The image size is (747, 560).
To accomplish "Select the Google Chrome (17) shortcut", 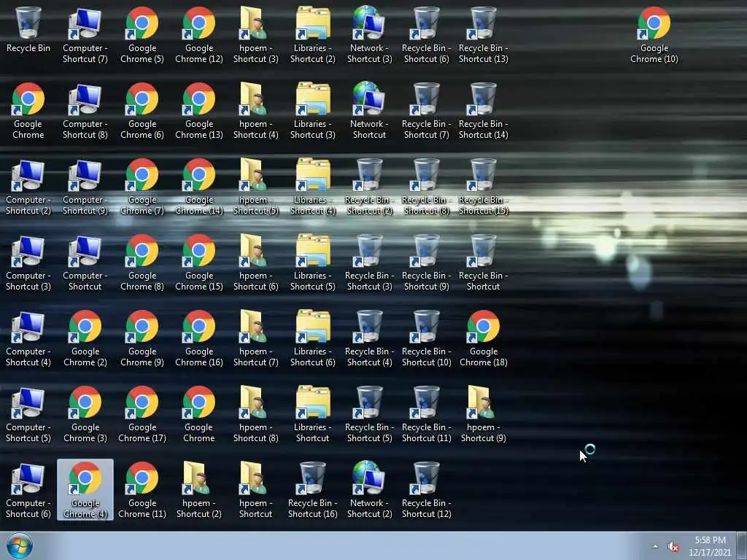I will (x=142, y=414).
